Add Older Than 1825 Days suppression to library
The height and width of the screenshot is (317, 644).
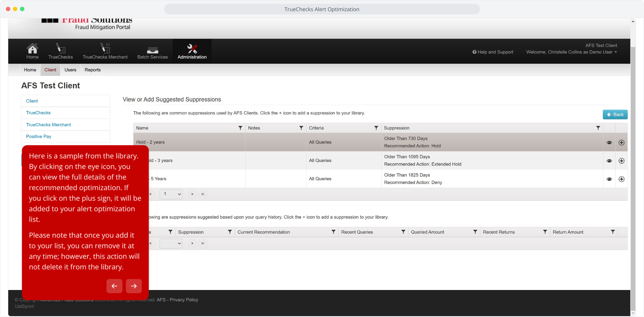(x=622, y=179)
